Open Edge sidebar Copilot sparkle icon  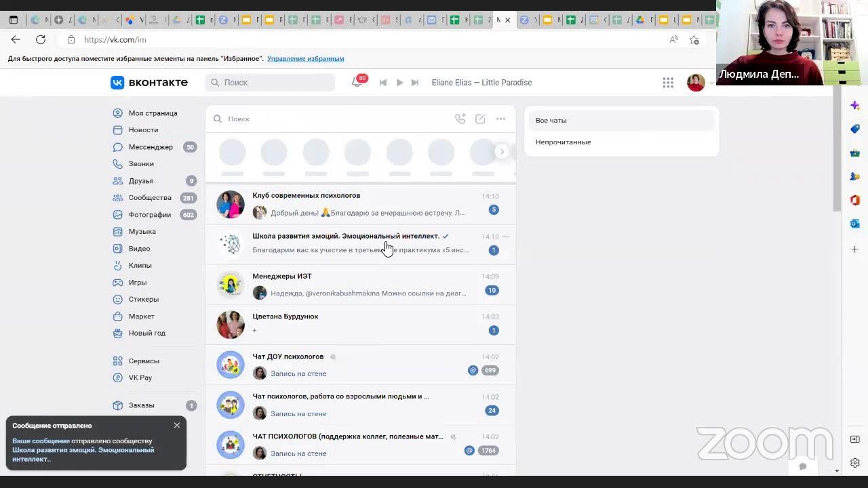(855, 106)
